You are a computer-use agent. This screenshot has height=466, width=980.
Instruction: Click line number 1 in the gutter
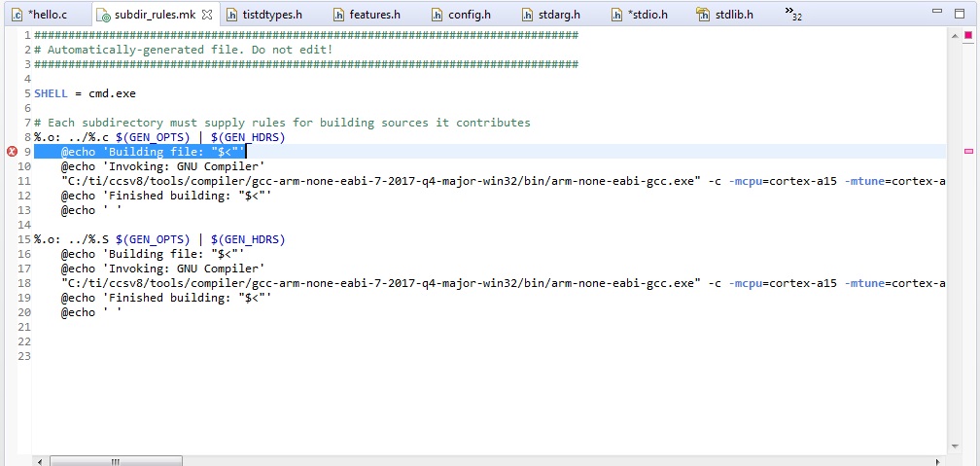tap(27, 35)
